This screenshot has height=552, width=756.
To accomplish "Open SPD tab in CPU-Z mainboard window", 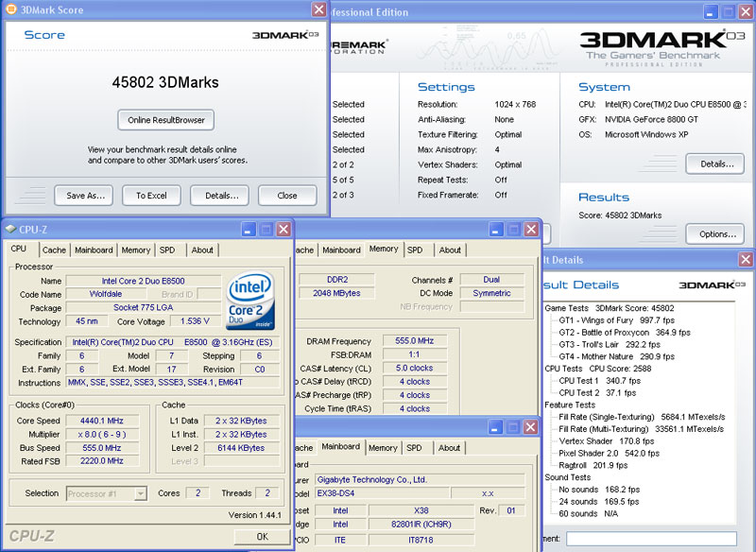I will point(414,448).
